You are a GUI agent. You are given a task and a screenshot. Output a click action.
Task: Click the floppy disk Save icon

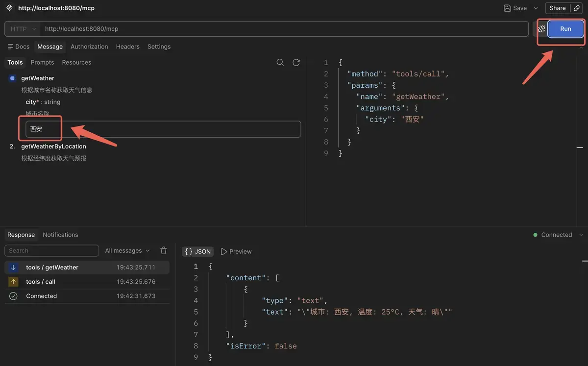507,8
